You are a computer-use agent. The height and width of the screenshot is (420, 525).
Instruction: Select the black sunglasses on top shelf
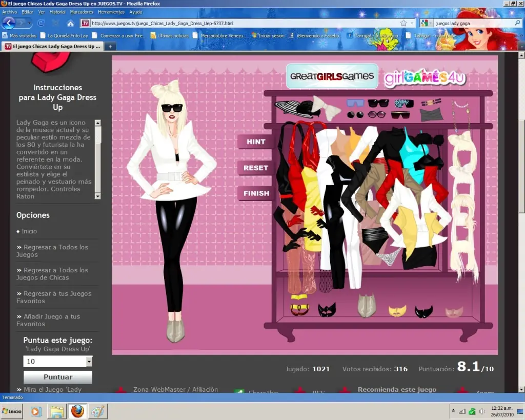pos(378,103)
